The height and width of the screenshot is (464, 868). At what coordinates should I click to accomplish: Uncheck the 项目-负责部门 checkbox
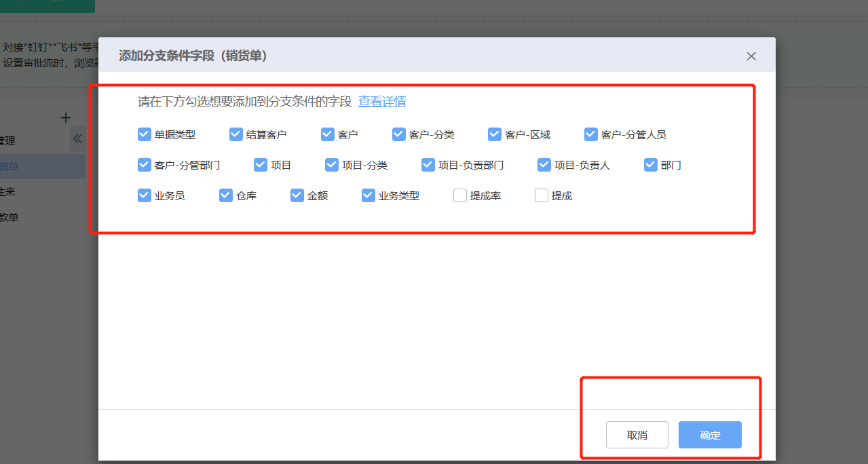point(428,165)
